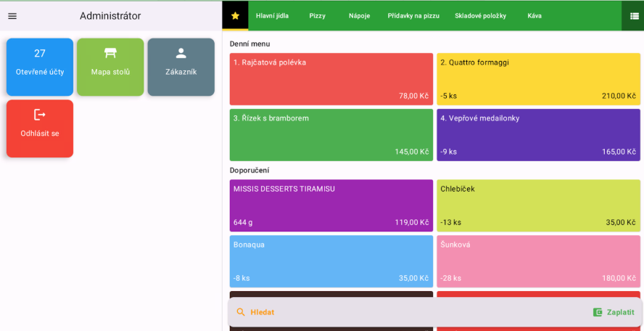Screen dimensions: 644x331
Task: Switch to list view using top-right icon
Action: point(634,16)
